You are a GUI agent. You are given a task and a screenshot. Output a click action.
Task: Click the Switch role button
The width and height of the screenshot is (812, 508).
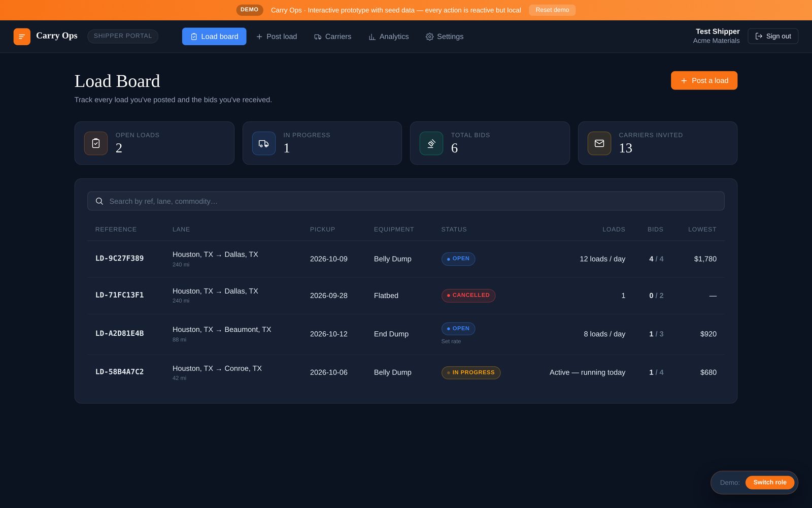pos(770,483)
